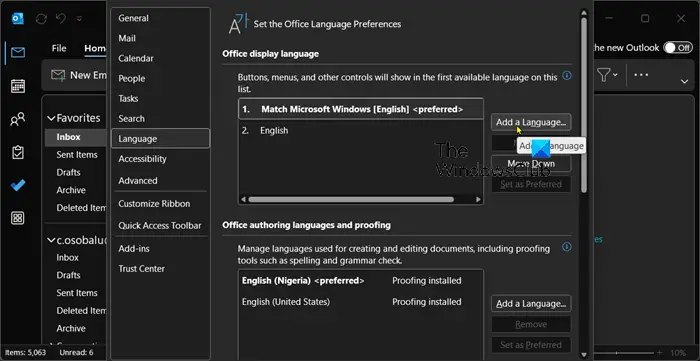Click New Email button in Outlook ribbon

(78, 75)
